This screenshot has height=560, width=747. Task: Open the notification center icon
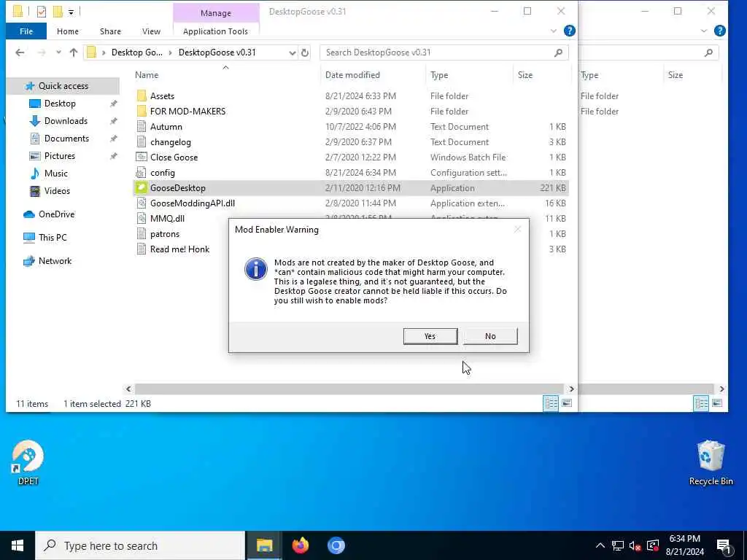[724, 546]
